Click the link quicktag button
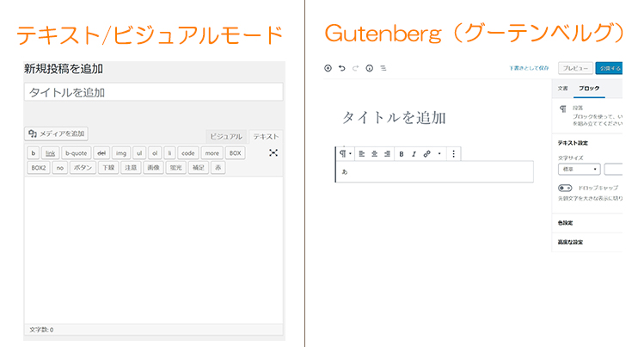 point(50,153)
